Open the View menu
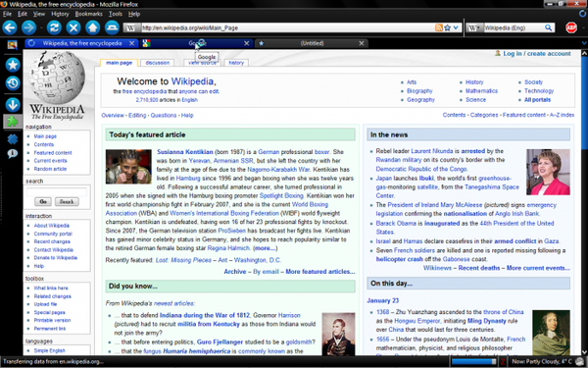 pos(39,14)
